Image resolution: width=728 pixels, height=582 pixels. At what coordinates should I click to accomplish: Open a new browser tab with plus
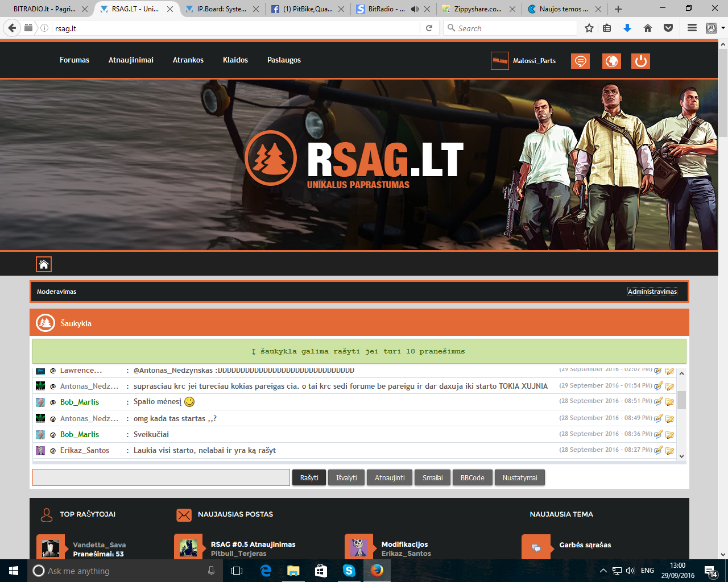point(618,9)
